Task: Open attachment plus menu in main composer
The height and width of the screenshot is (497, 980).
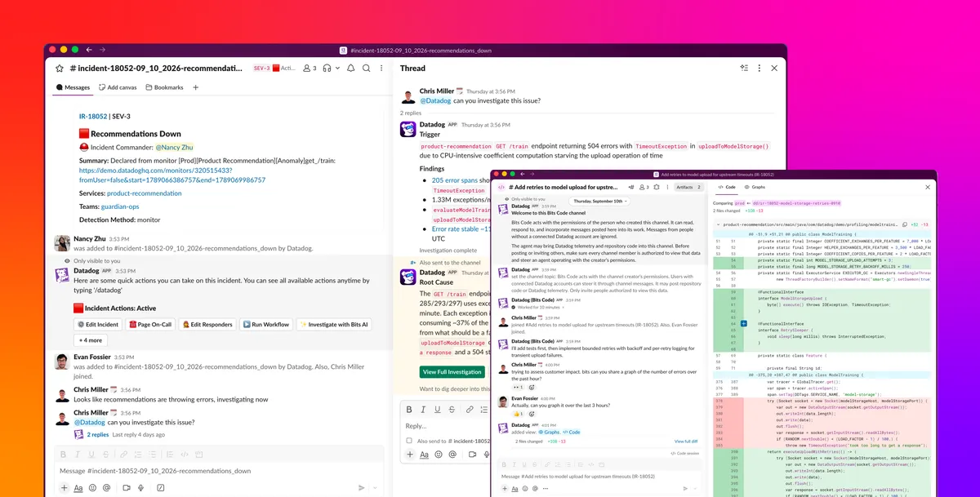Action: [64, 487]
